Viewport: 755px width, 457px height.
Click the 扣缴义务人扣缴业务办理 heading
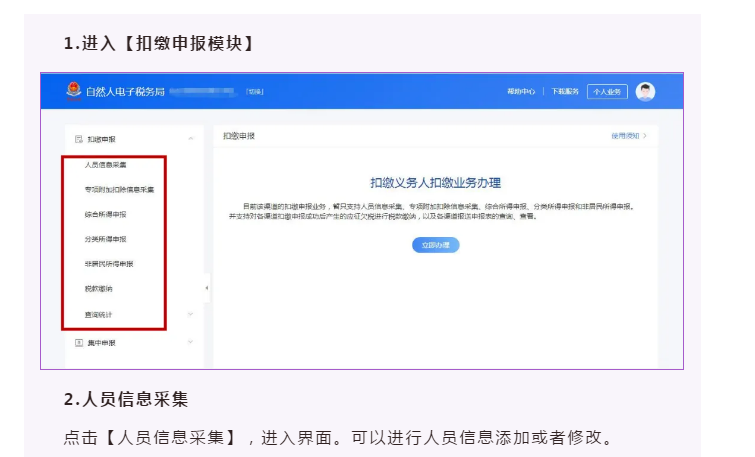click(x=435, y=183)
